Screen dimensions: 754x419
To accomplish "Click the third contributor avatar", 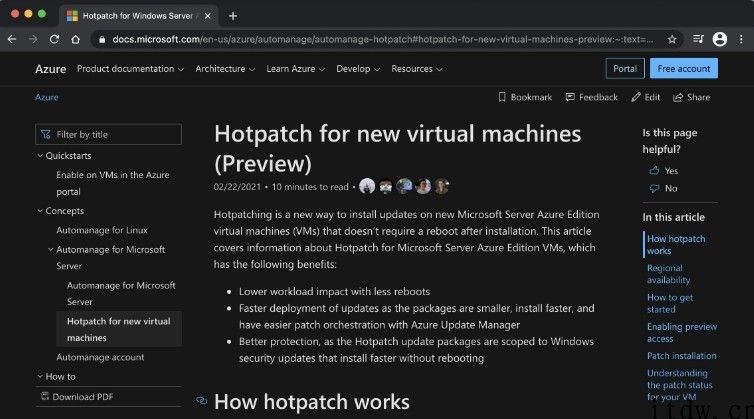I will (x=404, y=186).
